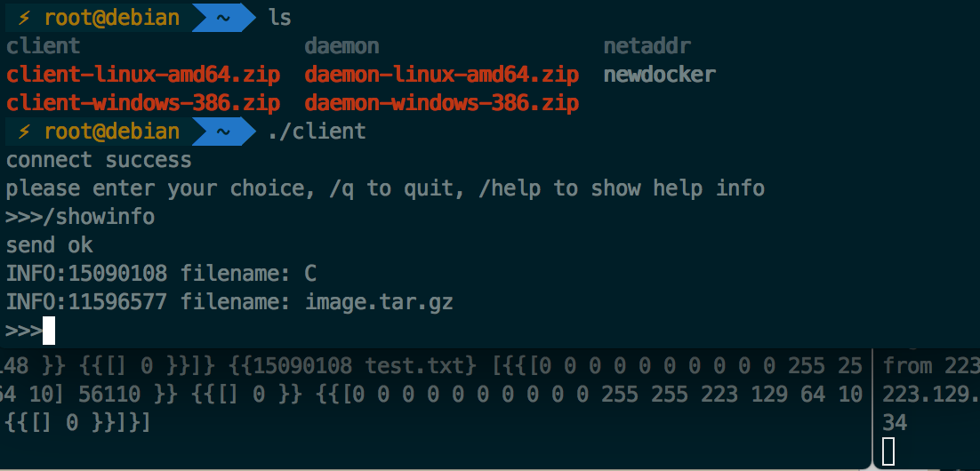Click the connect success line
This screenshot has height=471, width=980.
pos(99,160)
